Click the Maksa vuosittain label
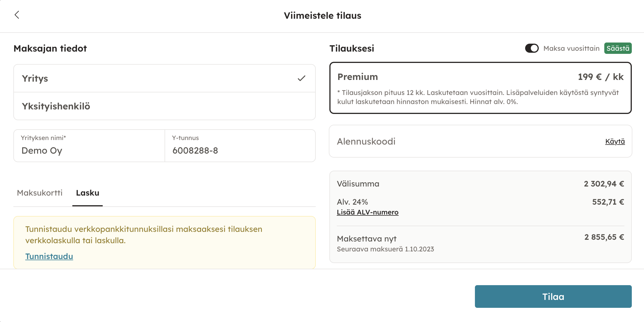 pyautogui.click(x=571, y=48)
